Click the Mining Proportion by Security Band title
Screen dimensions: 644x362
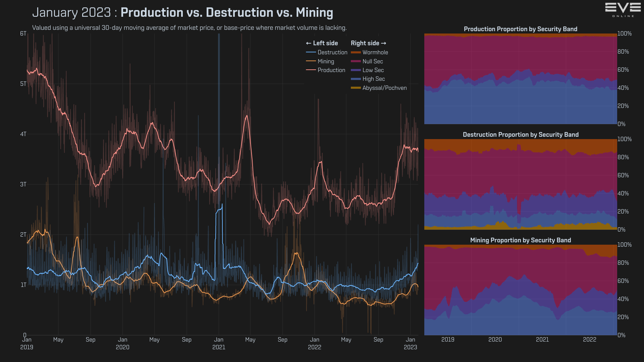click(521, 240)
